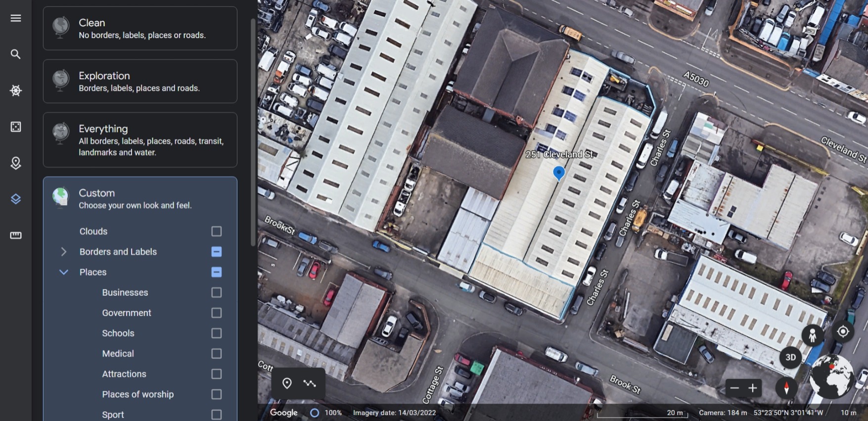The width and height of the screenshot is (868, 421).
Task: Enable the Medical checkbox
Action: pos(216,354)
